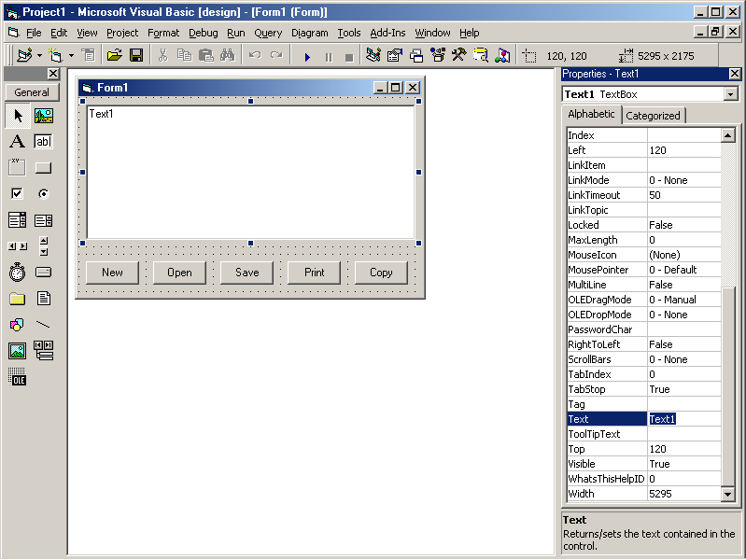
Task: Select the Locked property row
Action: point(644,225)
